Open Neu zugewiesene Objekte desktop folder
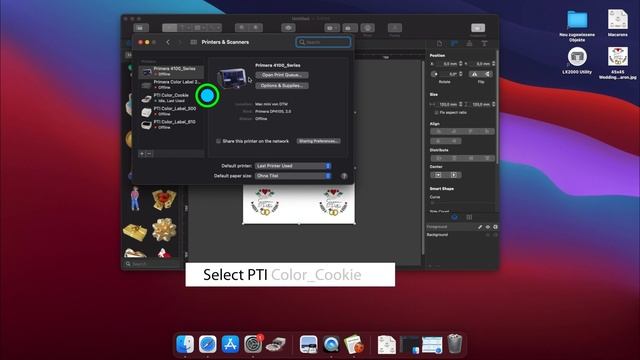 [577, 25]
